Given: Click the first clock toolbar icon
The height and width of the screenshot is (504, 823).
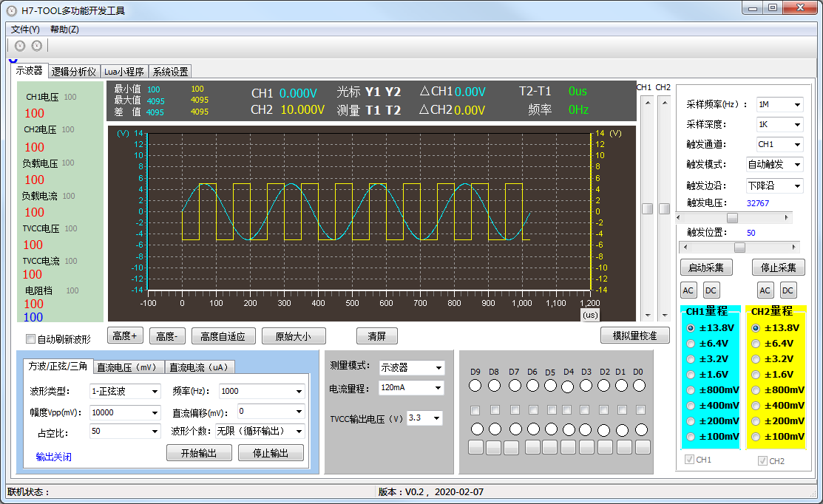Looking at the screenshot, I should click(x=20, y=46).
